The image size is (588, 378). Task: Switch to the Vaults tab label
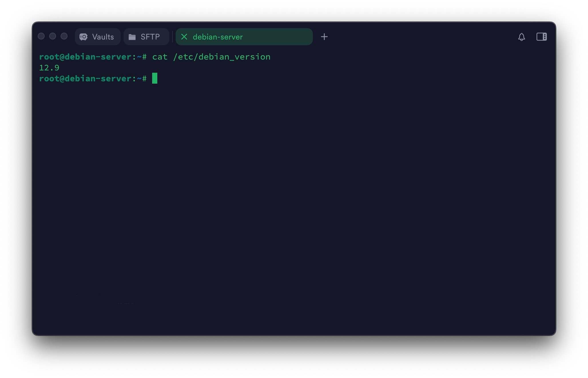click(x=103, y=37)
